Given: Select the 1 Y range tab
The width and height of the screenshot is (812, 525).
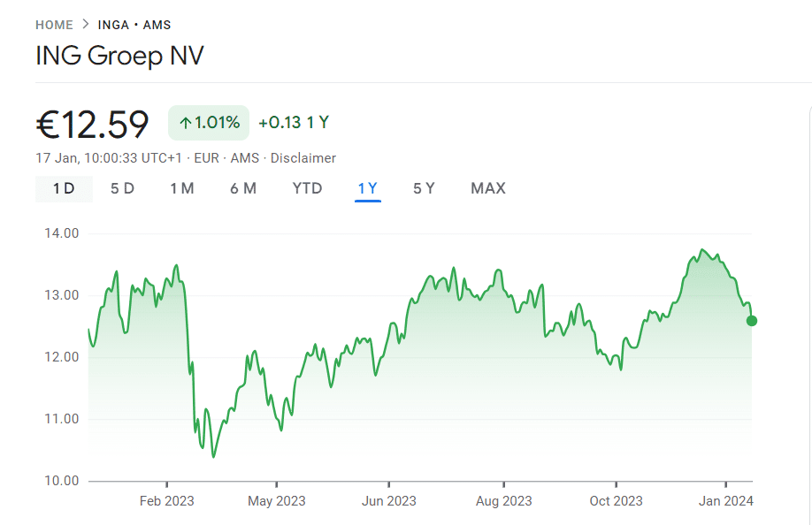Looking at the screenshot, I should 368,188.
